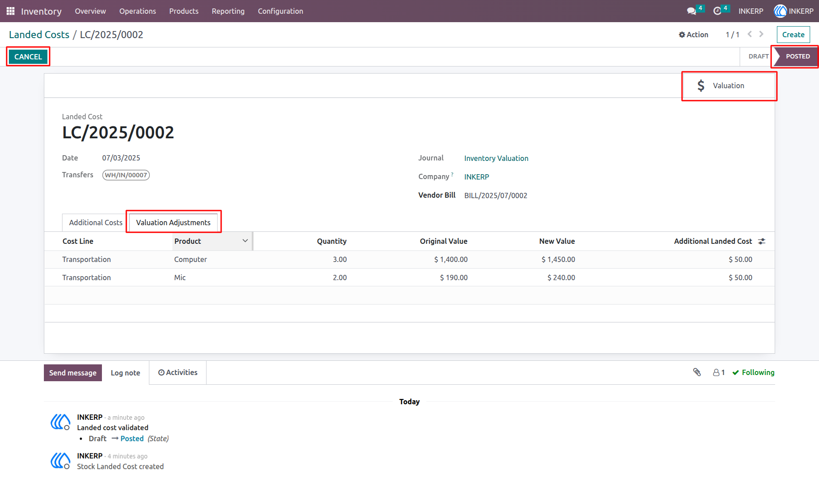Click Send message button
Image resolution: width=819 pixels, height=504 pixels.
tap(73, 373)
